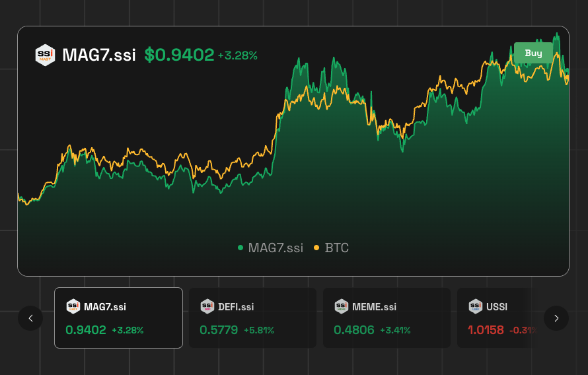The height and width of the screenshot is (375, 588).
Task: Select the MAG7.ssi card
Action: [x=118, y=318]
